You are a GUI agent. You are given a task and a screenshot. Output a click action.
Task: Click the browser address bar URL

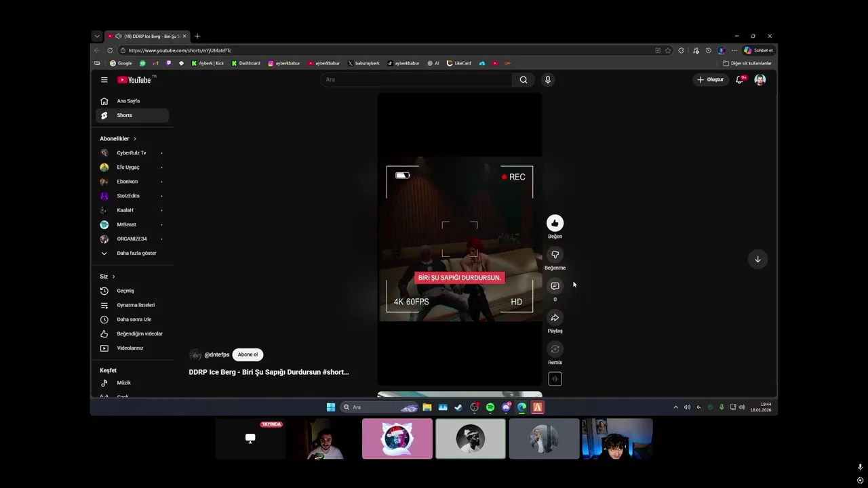click(x=180, y=50)
